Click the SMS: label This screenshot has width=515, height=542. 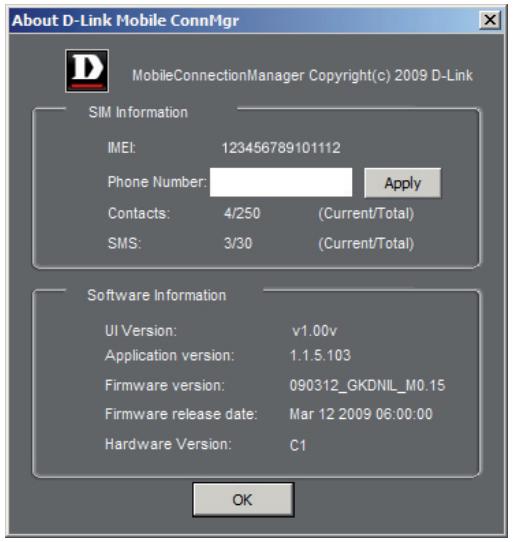tap(124, 243)
